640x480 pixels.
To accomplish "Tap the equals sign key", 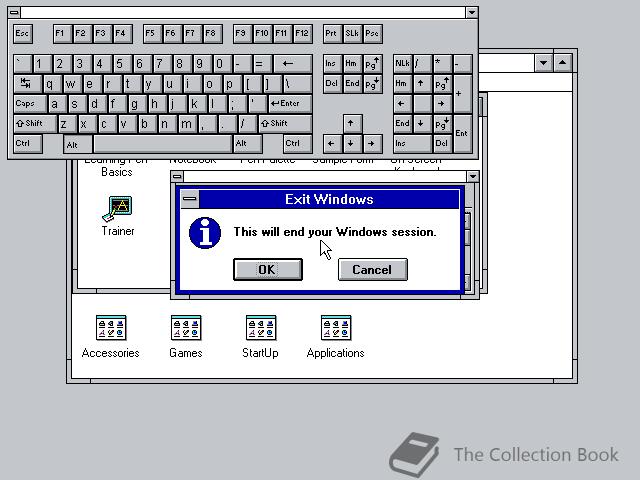I will 262,64.
